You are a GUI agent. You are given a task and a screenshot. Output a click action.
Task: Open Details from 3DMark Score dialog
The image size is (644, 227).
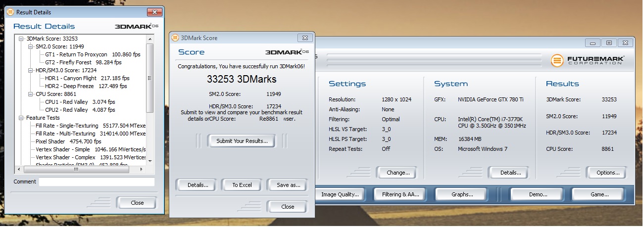pyautogui.click(x=197, y=185)
